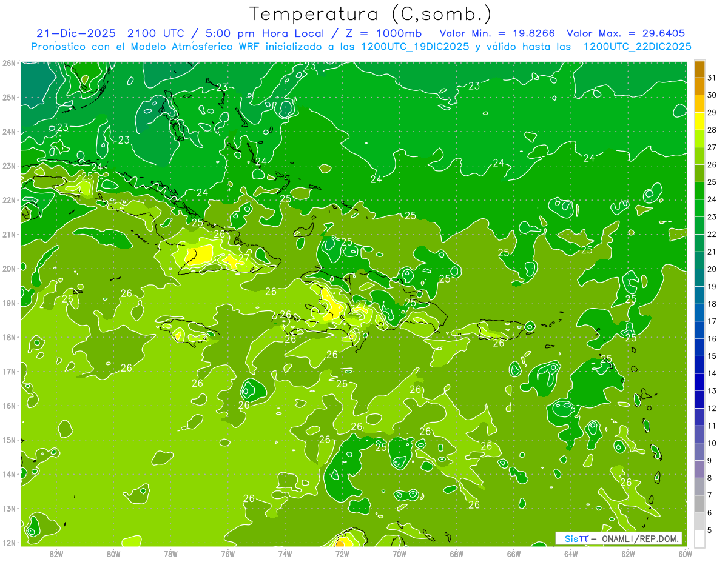Click the legend scale value 31

tap(712, 77)
